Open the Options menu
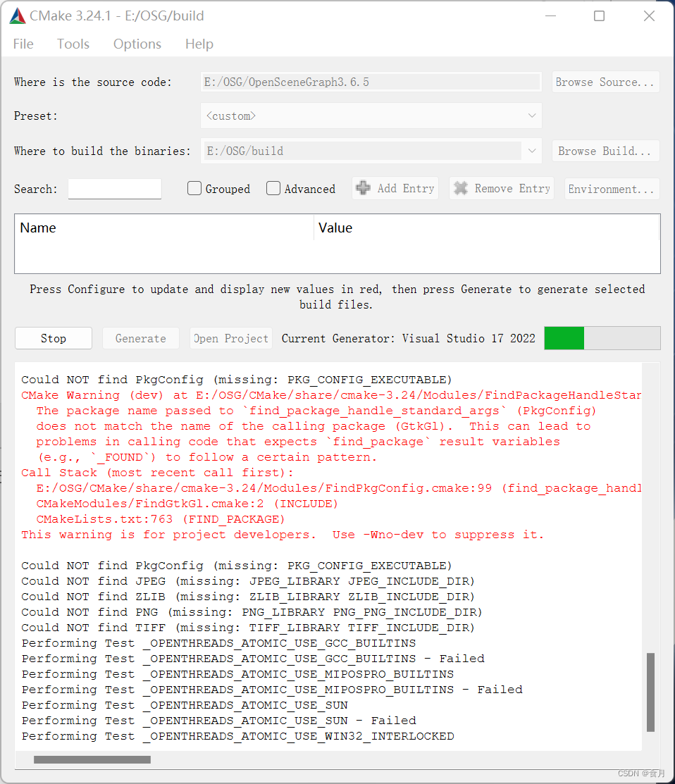Image resolution: width=675 pixels, height=784 pixels. tap(137, 44)
